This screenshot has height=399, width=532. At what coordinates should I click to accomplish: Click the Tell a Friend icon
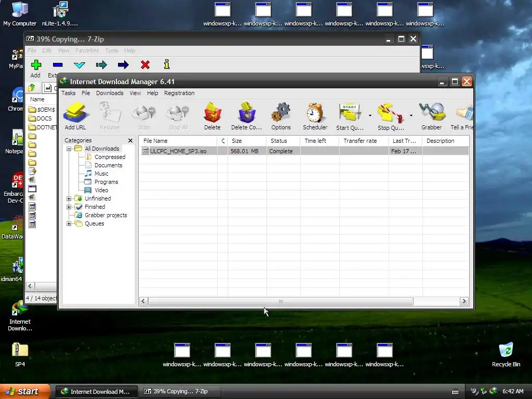pyautogui.click(x=462, y=116)
